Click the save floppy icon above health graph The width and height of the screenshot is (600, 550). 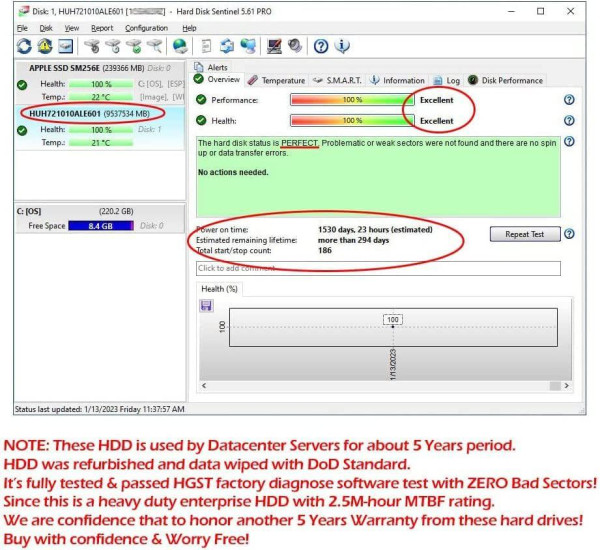coord(206,305)
